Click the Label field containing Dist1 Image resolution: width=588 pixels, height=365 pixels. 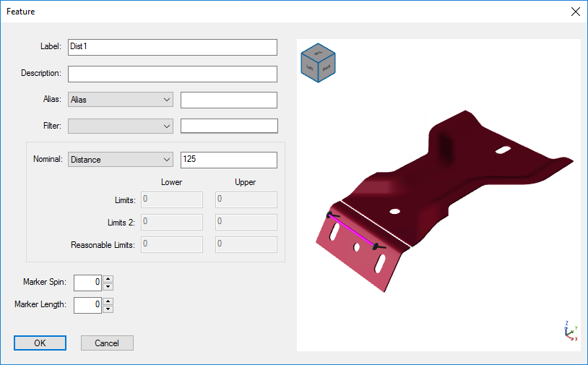pyautogui.click(x=172, y=47)
